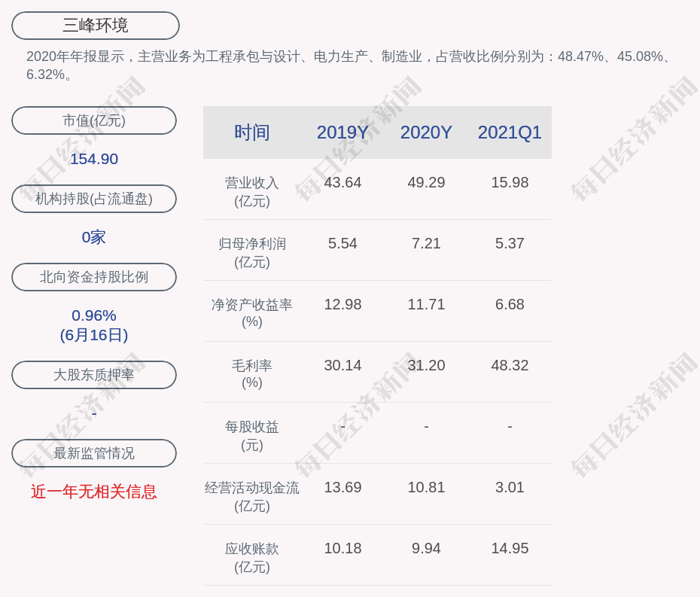Select the 2019Y column header
The width and height of the screenshot is (700, 597).
pyautogui.click(x=342, y=132)
